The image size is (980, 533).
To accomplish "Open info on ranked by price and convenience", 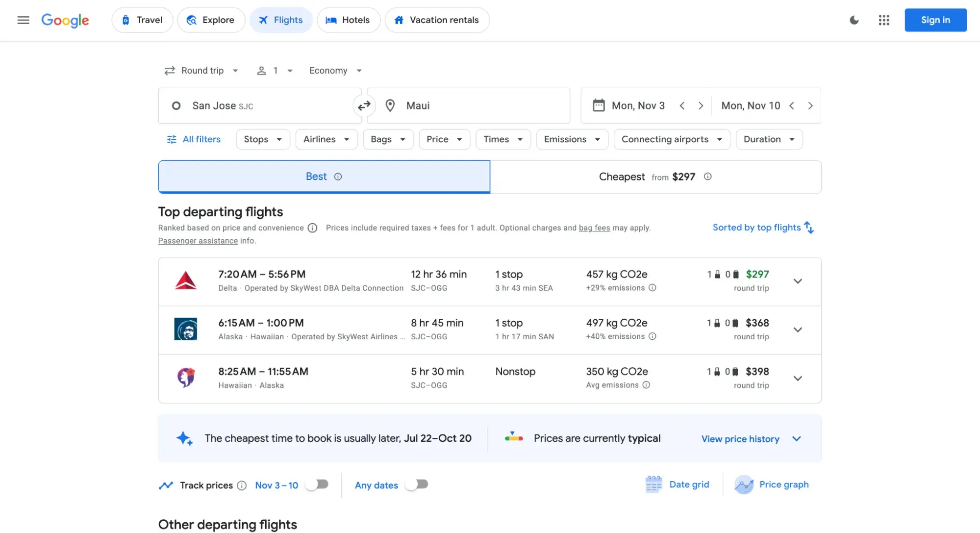I will point(312,228).
